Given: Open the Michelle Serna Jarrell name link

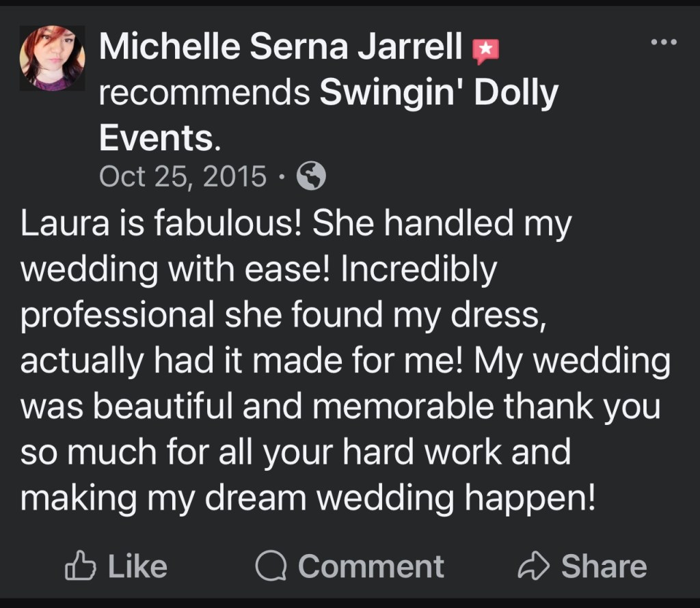Looking at the screenshot, I should coord(281,49).
